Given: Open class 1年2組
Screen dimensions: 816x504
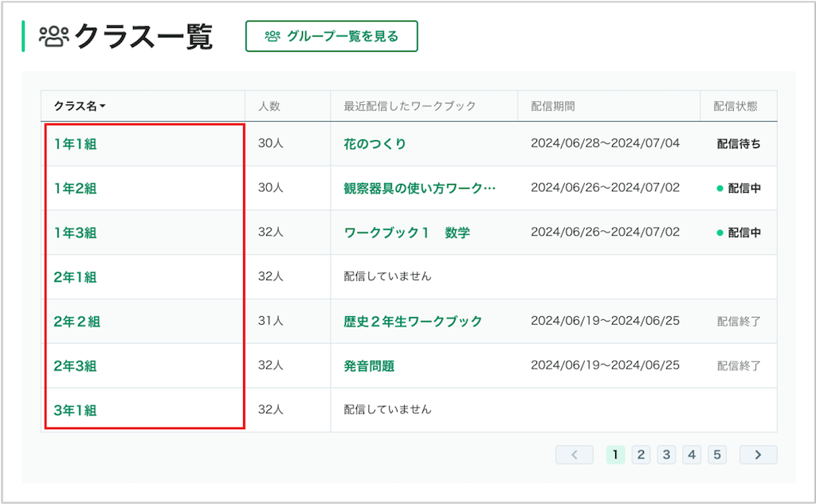Looking at the screenshot, I should pyautogui.click(x=76, y=188).
